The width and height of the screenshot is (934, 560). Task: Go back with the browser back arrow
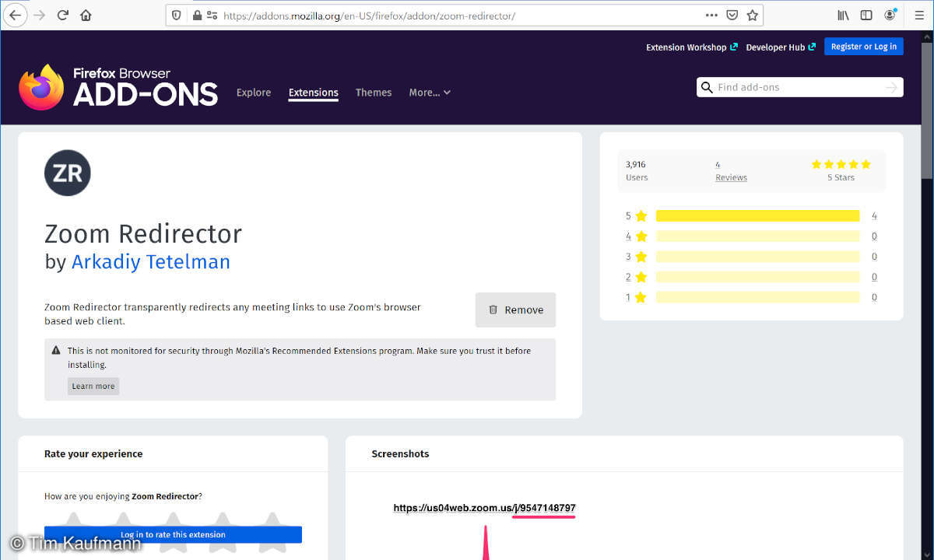[15, 15]
